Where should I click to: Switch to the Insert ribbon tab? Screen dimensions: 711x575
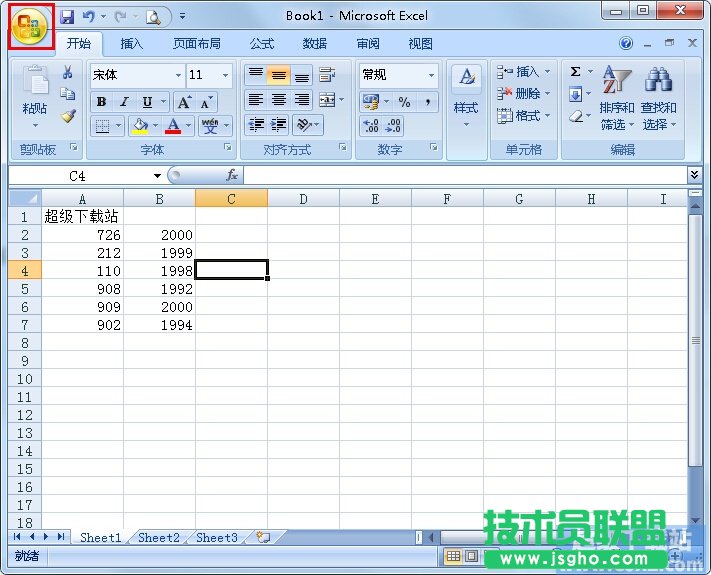point(131,44)
